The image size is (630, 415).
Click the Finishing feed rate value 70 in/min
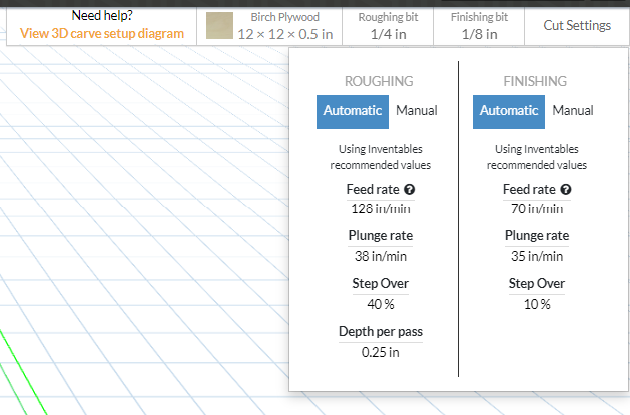tap(537, 209)
